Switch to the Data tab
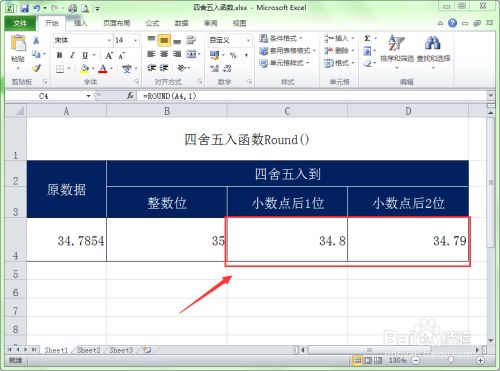 click(x=182, y=23)
